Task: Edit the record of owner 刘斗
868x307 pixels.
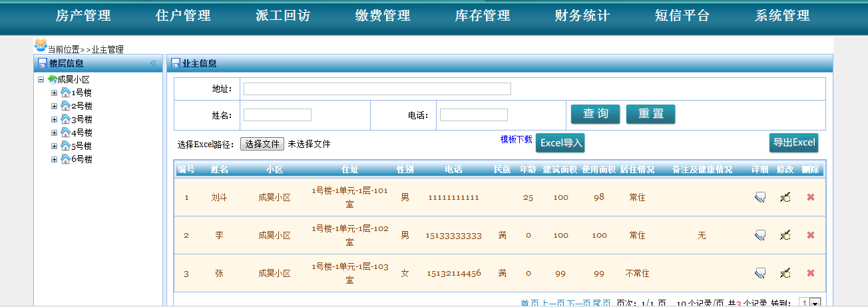Action: coord(785,197)
